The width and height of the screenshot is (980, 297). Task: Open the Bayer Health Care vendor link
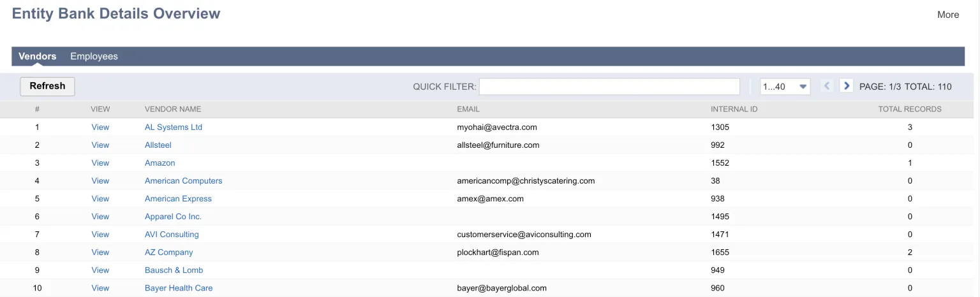[179, 288]
